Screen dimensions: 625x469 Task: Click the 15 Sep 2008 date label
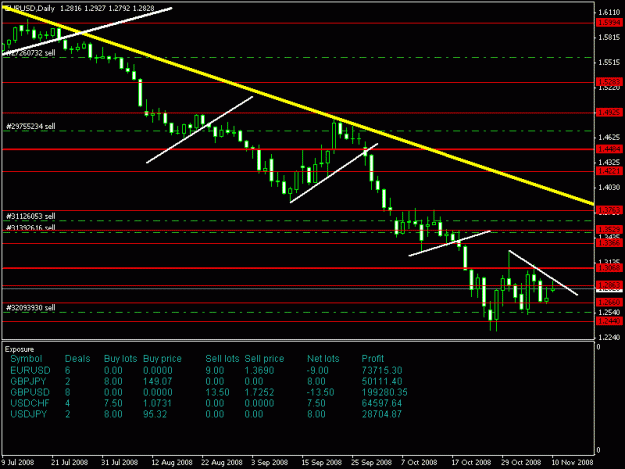(322, 463)
